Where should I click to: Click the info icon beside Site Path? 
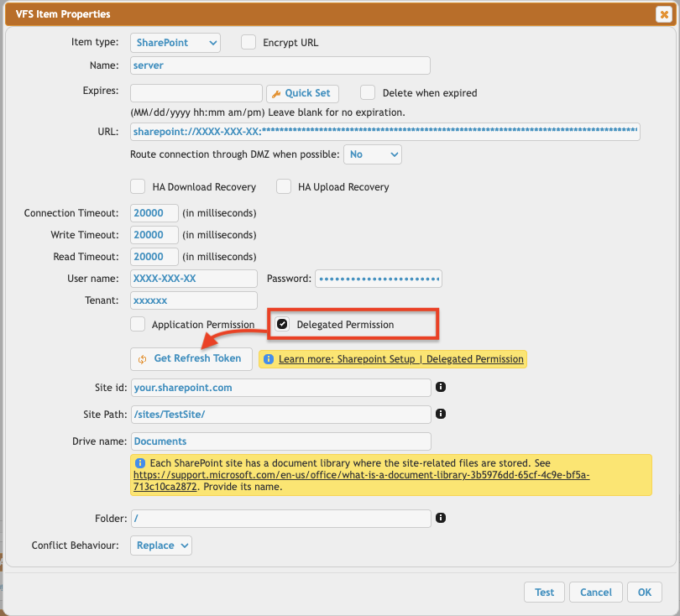441,414
